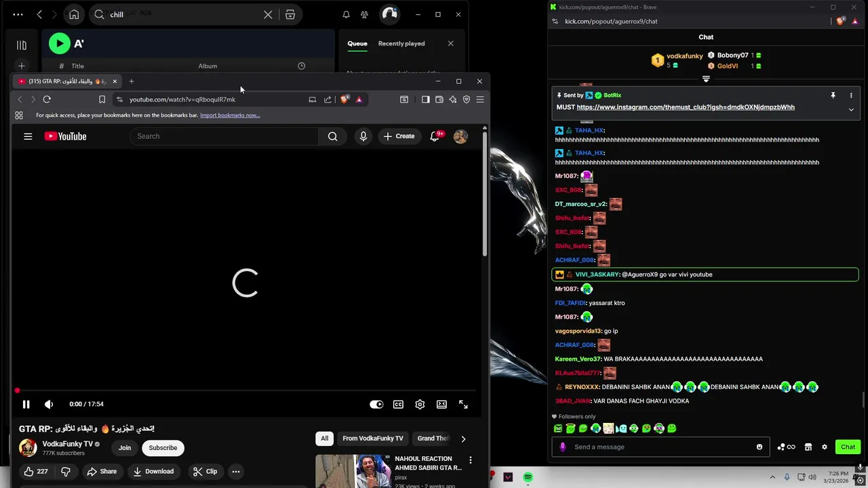Viewport: 868px width, 488px height.
Task: Unpin the BotRix pinned message
Action: click(x=833, y=96)
